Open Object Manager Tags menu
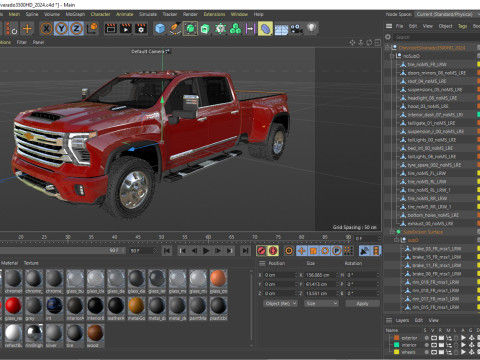Screen dimensions: 480x360 point(462,26)
